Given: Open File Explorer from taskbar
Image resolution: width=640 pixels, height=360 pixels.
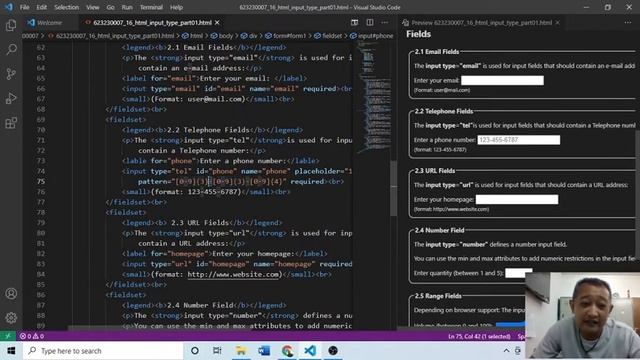Looking at the screenshot, I should 241,351.
